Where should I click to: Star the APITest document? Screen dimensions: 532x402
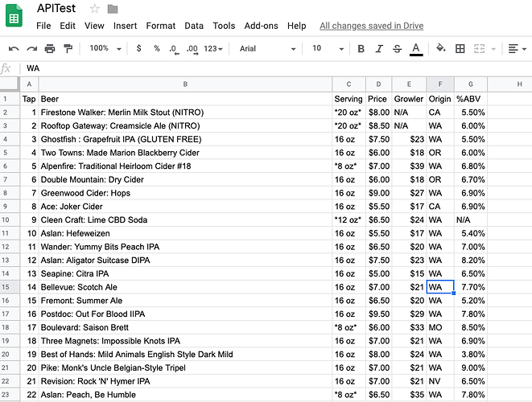[95, 9]
